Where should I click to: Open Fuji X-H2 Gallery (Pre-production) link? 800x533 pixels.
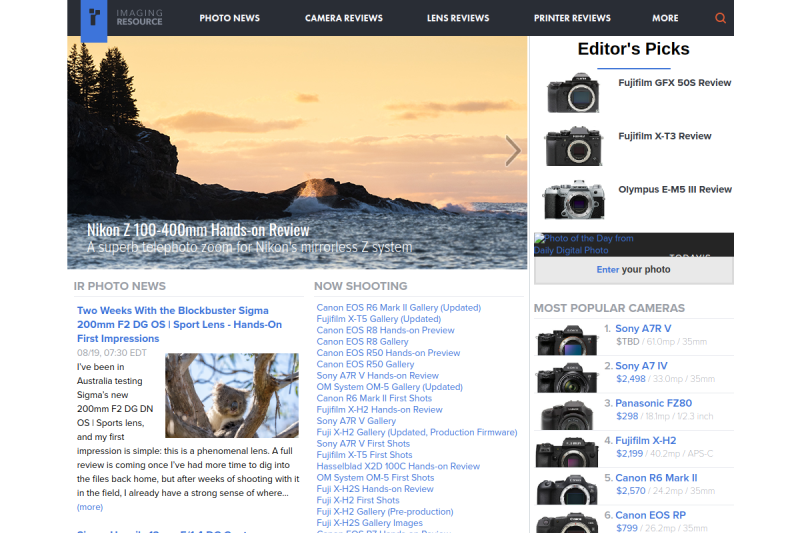pos(385,512)
